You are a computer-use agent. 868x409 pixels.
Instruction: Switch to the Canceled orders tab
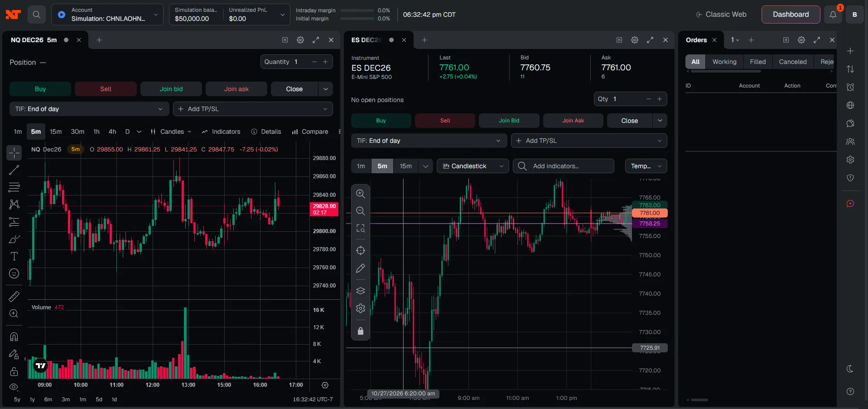793,62
